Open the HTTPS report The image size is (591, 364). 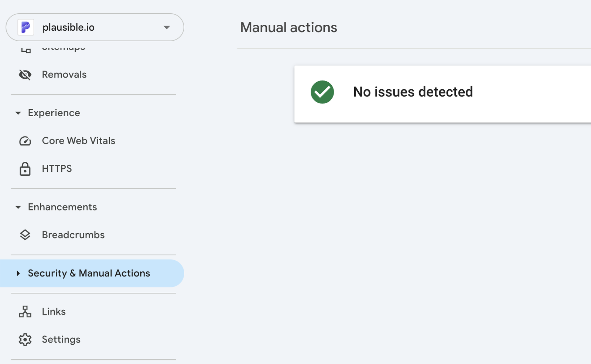(56, 169)
